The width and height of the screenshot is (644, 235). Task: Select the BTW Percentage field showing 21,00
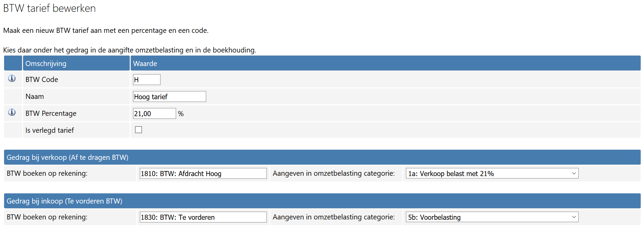[154, 113]
